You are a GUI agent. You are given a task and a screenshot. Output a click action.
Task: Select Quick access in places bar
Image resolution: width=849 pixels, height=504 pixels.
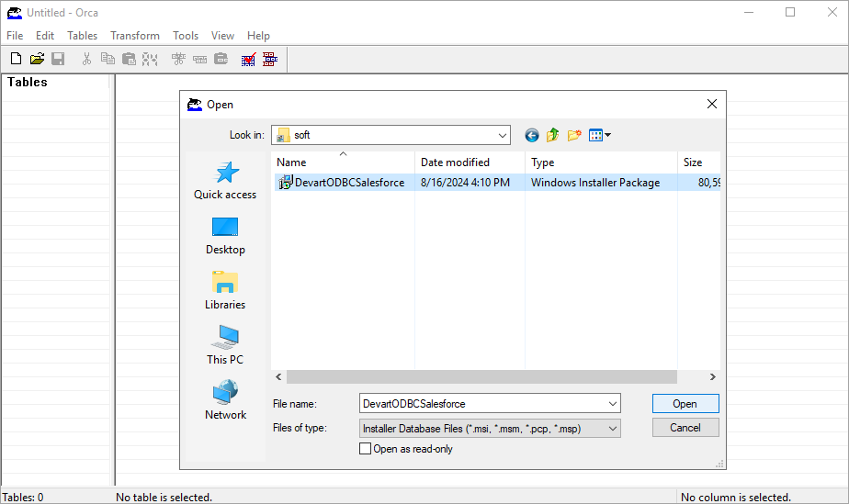tap(225, 181)
